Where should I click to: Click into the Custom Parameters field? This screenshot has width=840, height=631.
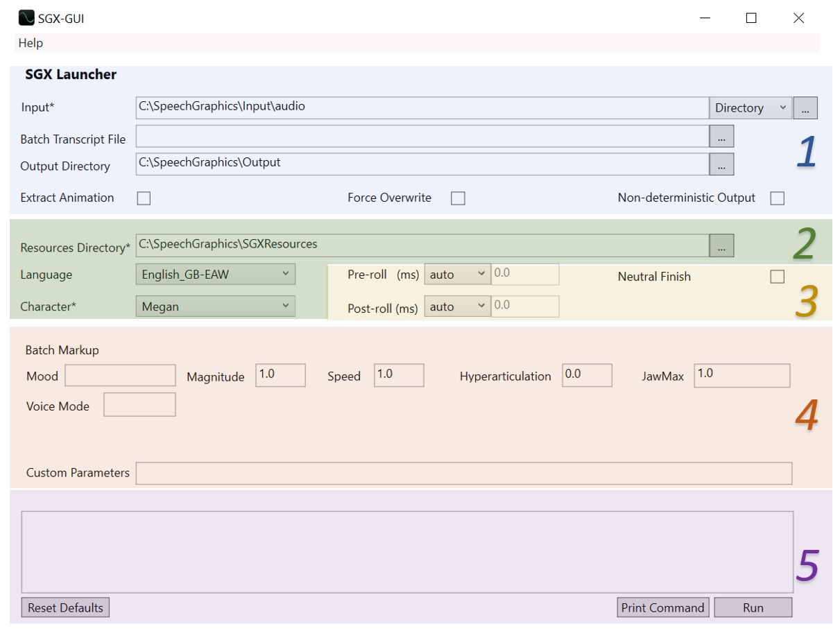(463, 474)
